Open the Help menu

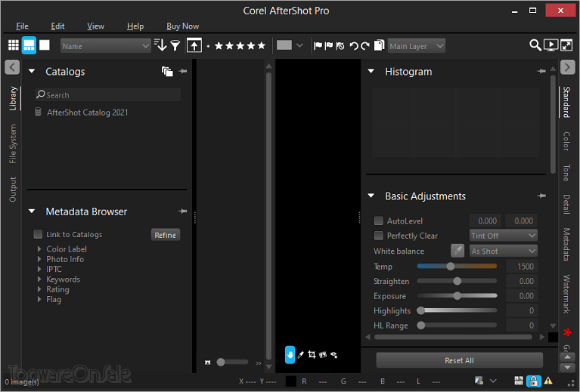[x=135, y=26]
